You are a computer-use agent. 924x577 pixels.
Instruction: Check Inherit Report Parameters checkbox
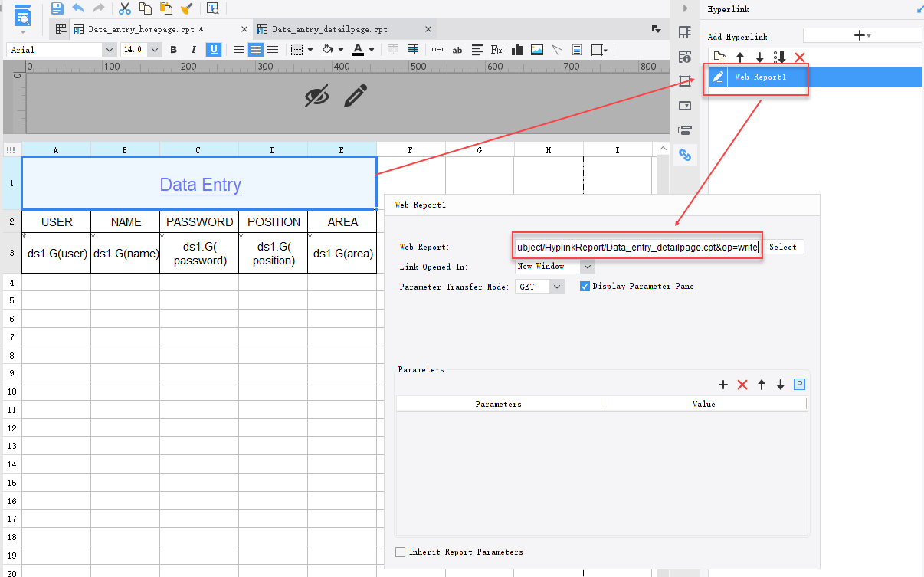[400, 552]
